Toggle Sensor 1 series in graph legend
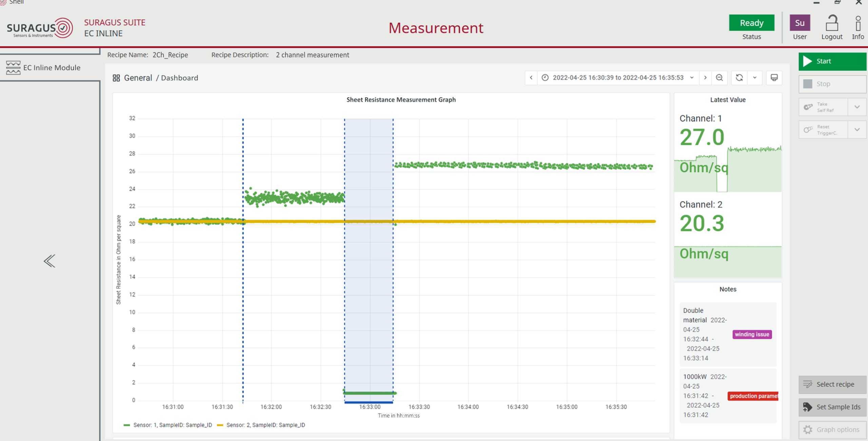This screenshot has height=441, width=868. point(172,425)
